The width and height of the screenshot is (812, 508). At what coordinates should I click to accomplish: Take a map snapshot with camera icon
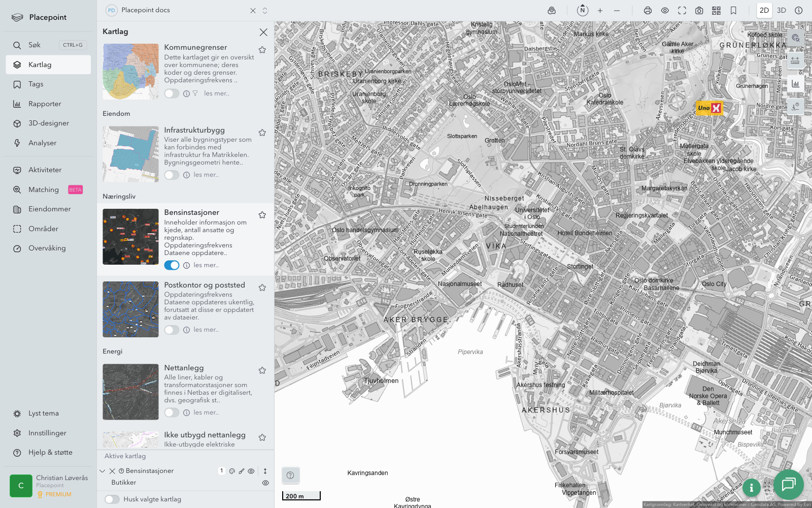pos(699,11)
